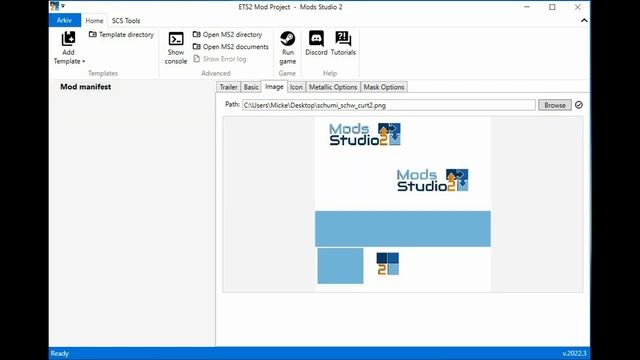
Task: Open MS2 directory
Action: (x=227, y=35)
